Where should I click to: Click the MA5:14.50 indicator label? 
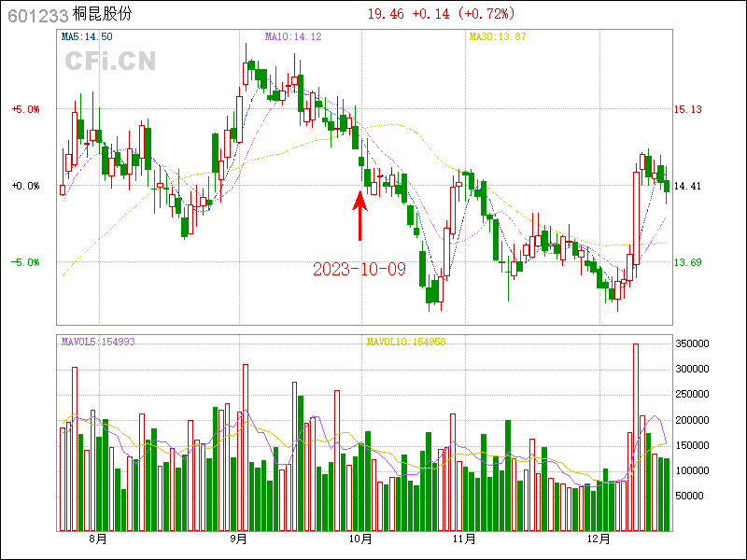pyautogui.click(x=87, y=36)
